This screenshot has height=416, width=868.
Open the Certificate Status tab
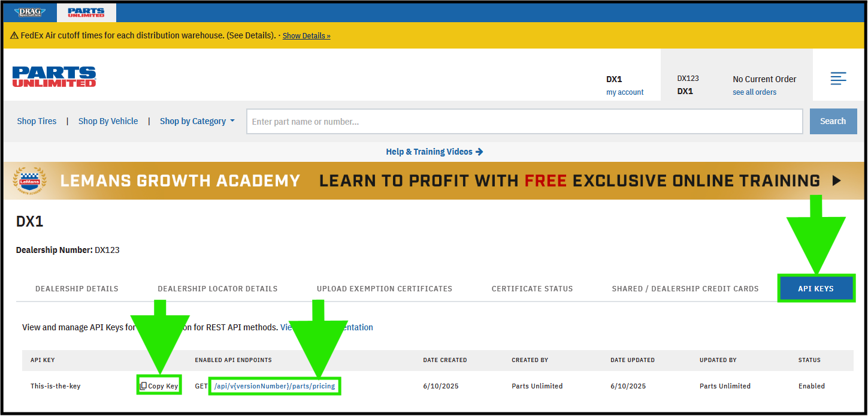(x=532, y=289)
